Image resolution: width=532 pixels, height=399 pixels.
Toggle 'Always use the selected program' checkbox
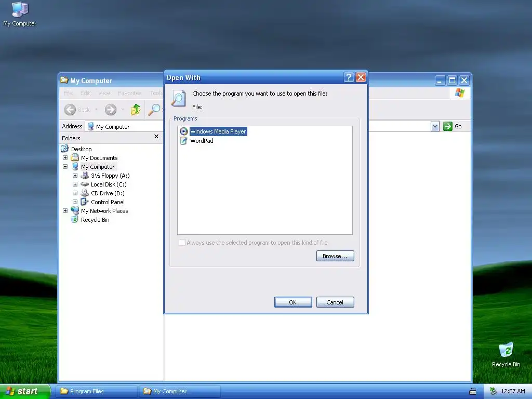(182, 242)
